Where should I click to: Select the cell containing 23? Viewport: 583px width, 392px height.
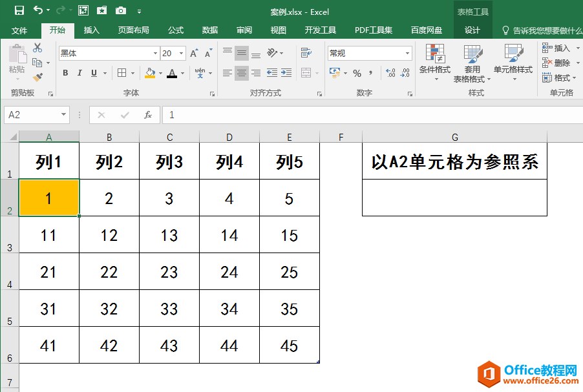(x=169, y=272)
